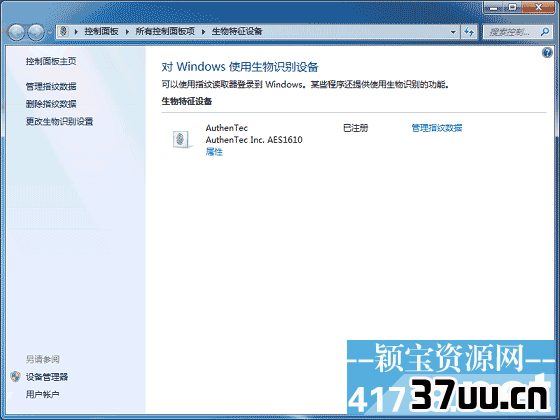Expand the arrow after 控制面板 breadcrumb
The image size is (560, 420).
127,32
